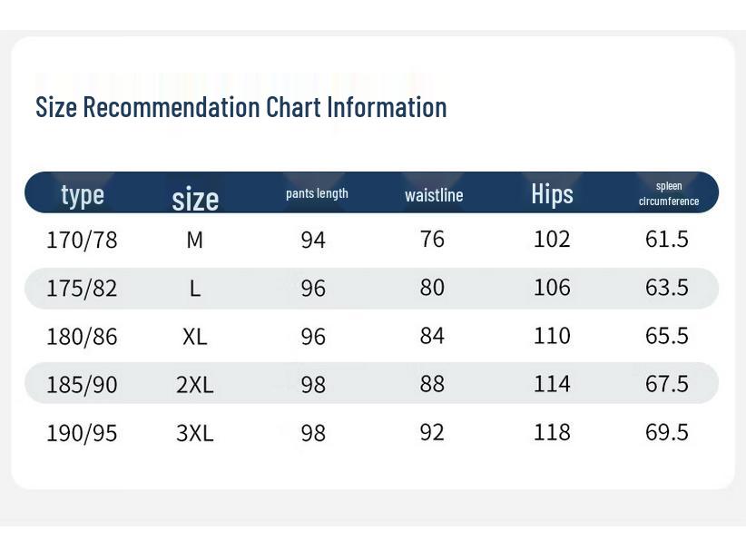Select the 190/95 type cell
This screenshot has width=746, height=560.
(82, 433)
